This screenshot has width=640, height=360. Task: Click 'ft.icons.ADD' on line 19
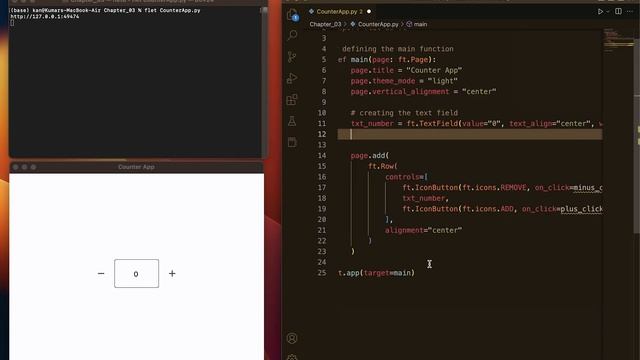(x=487, y=209)
